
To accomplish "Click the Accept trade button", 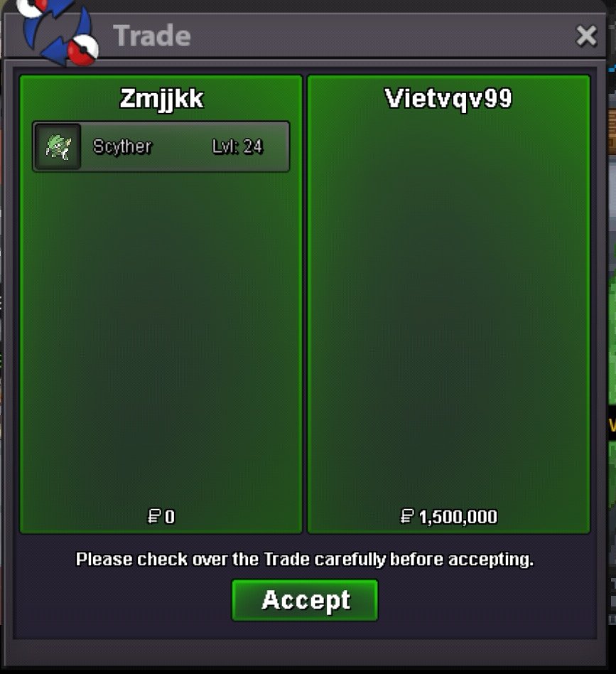I will coord(305,600).
